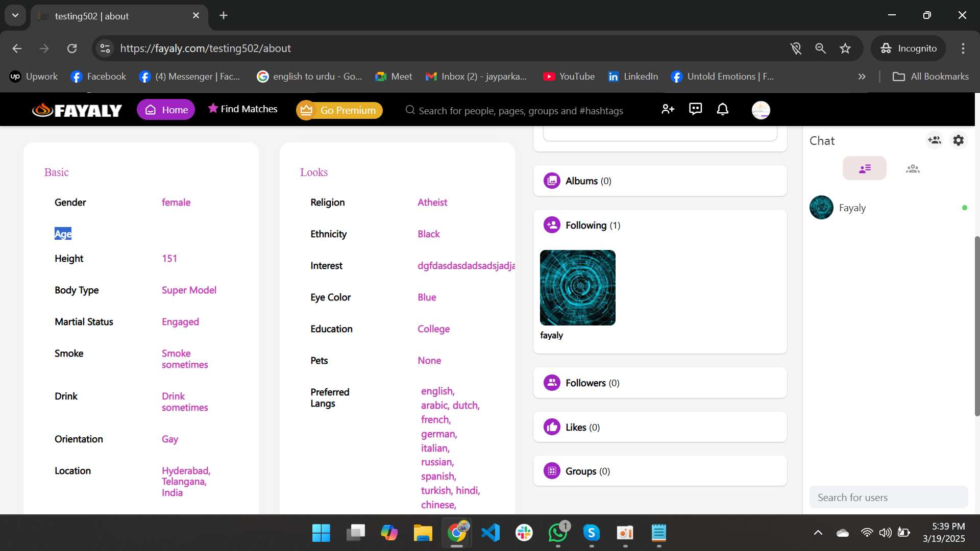Screen dimensions: 980x551
Task: Click the add friend requests icon
Action: [x=668, y=109]
